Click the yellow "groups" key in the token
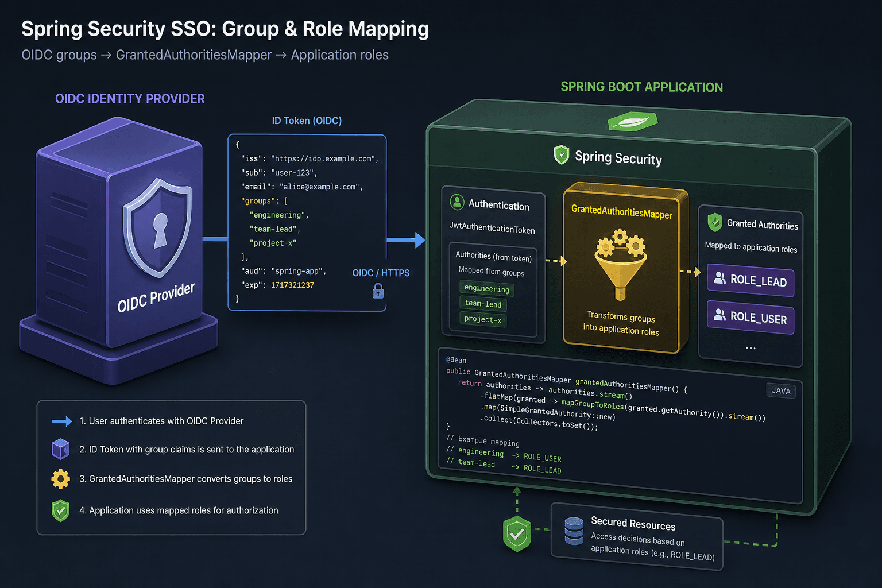 tap(258, 201)
